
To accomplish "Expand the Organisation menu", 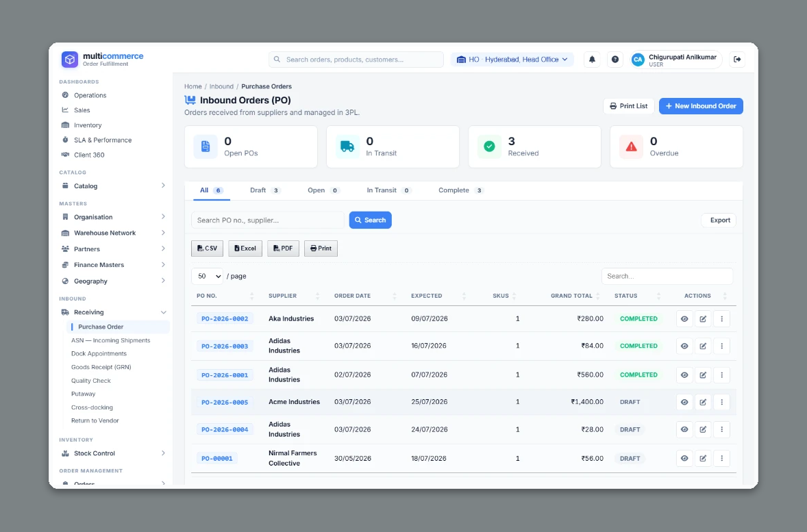I will click(113, 217).
